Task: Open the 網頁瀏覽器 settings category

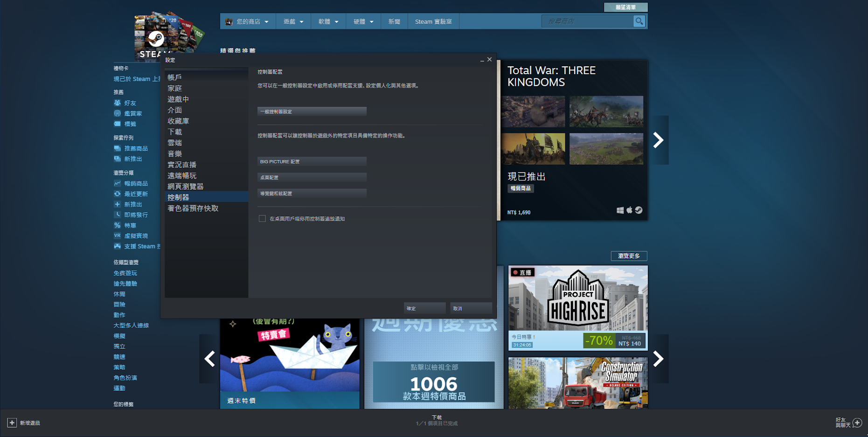Action: (207, 187)
